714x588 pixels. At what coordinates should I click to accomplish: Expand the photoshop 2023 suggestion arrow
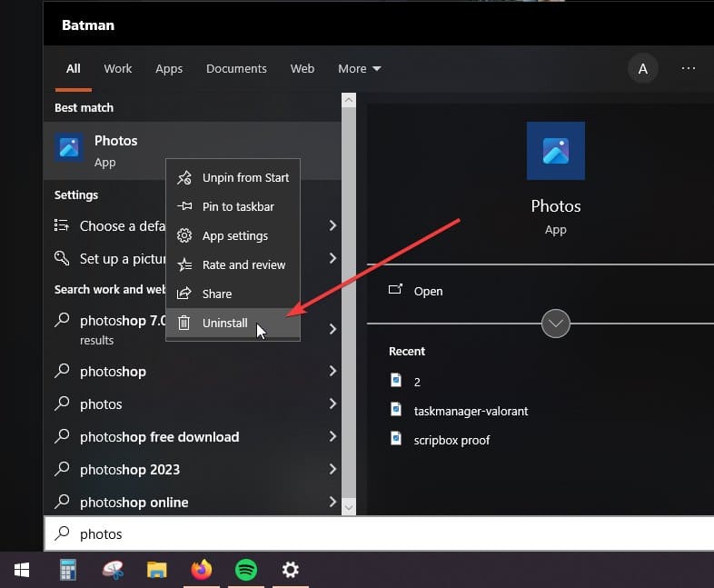(332, 469)
